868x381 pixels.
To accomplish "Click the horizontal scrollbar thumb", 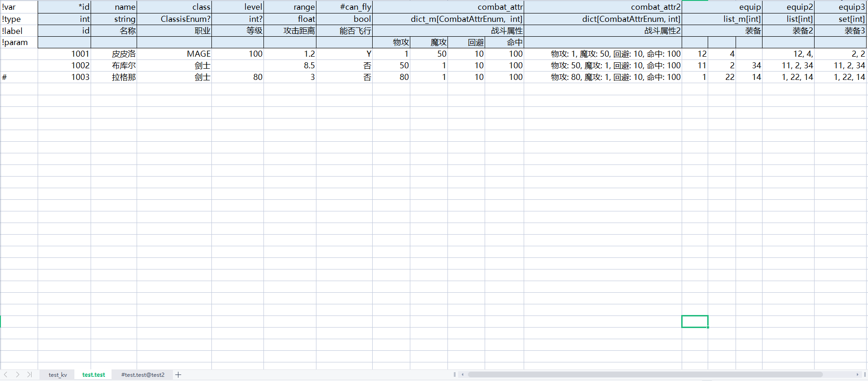I will click(645, 374).
